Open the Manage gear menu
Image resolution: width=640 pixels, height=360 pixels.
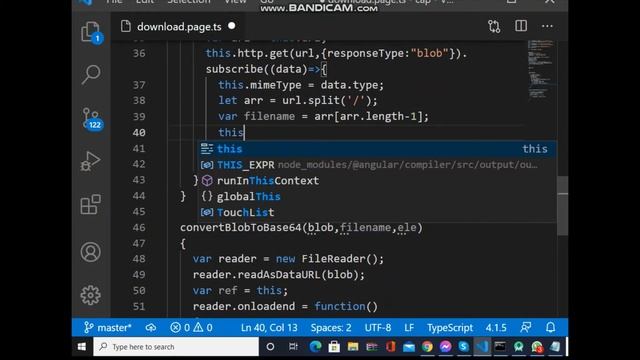click(x=90, y=295)
